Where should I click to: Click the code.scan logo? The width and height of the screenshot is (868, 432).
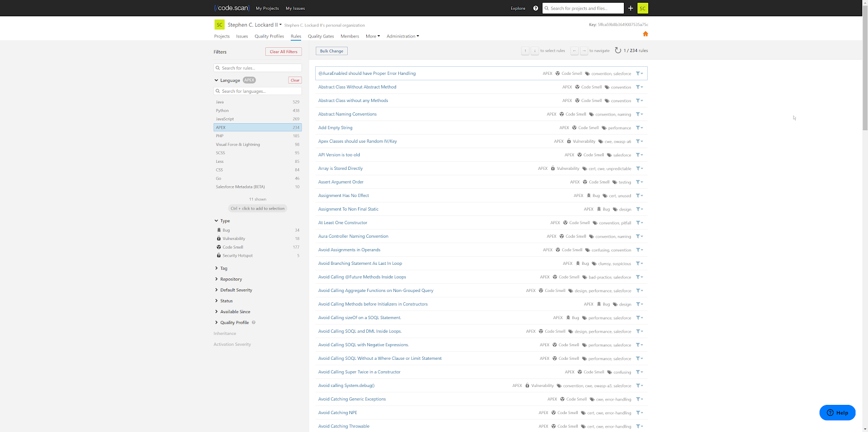232,8
